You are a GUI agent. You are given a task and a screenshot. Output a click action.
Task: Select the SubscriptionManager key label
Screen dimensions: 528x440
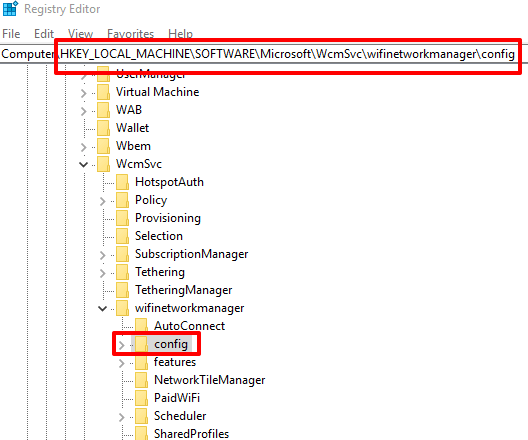coord(192,254)
